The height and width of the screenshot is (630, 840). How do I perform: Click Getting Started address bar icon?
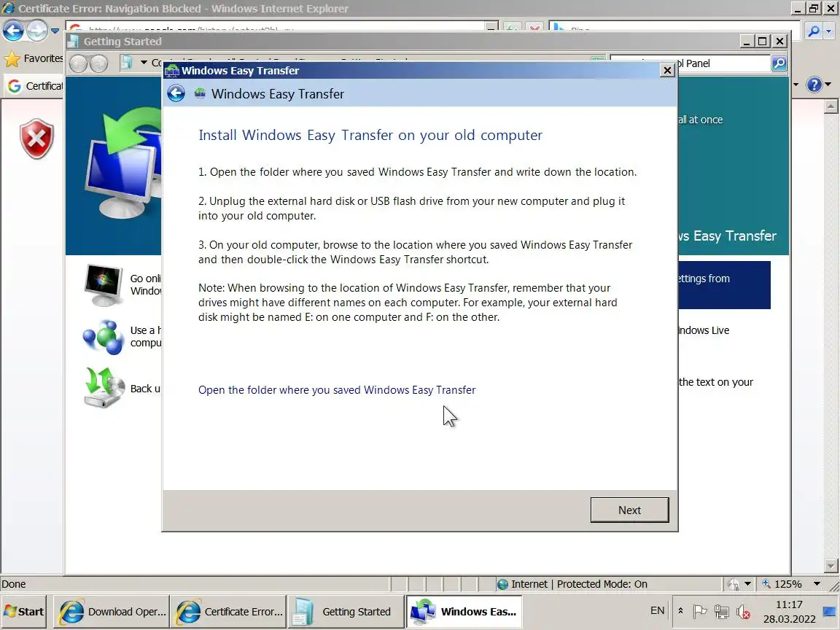coord(127,63)
